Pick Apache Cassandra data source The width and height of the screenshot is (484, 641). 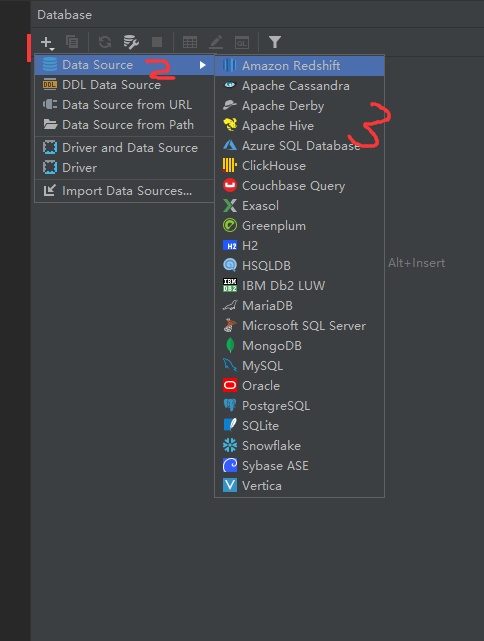[x=299, y=86]
